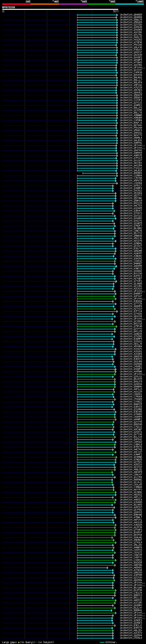Screen dimensions: 146x644
Task: Select the BP072228 query label
Action: click(x=8, y=7)
